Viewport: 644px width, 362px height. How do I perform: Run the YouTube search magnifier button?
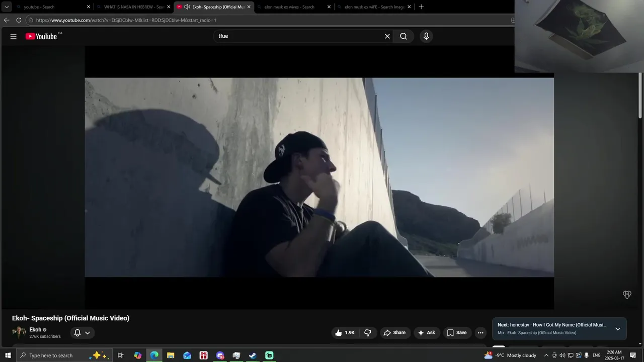pyautogui.click(x=404, y=36)
